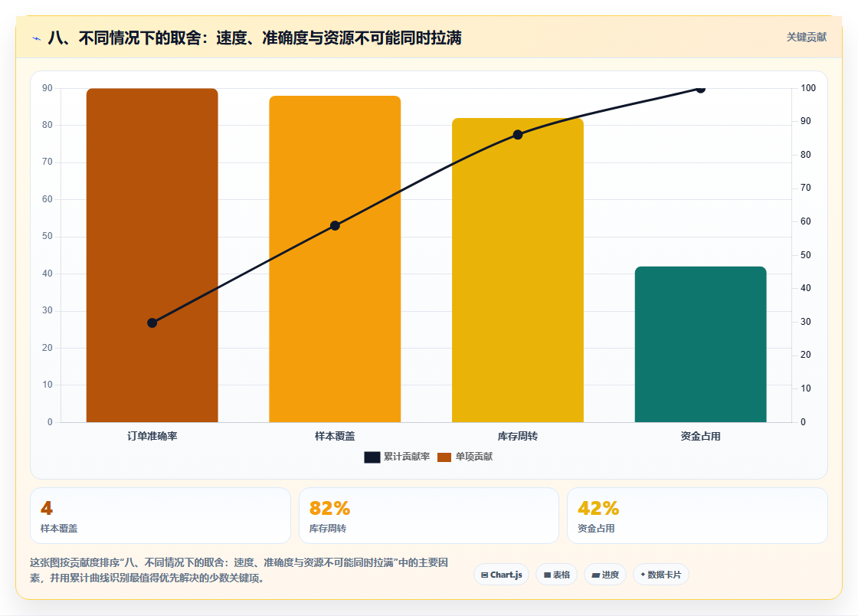The width and height of the screenshot is (858, 616).
Task: Click the description paragraph starting 这张图按贡献度排序
Action: [239, 570]
